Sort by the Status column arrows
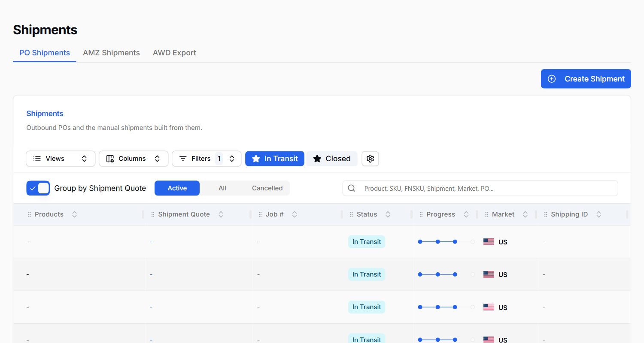 388,214
